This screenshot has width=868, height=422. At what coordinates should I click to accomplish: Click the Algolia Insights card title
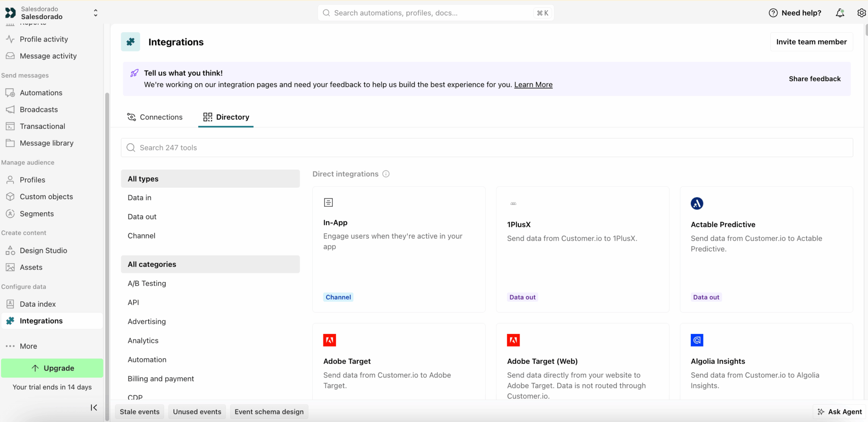click(718, 361)
